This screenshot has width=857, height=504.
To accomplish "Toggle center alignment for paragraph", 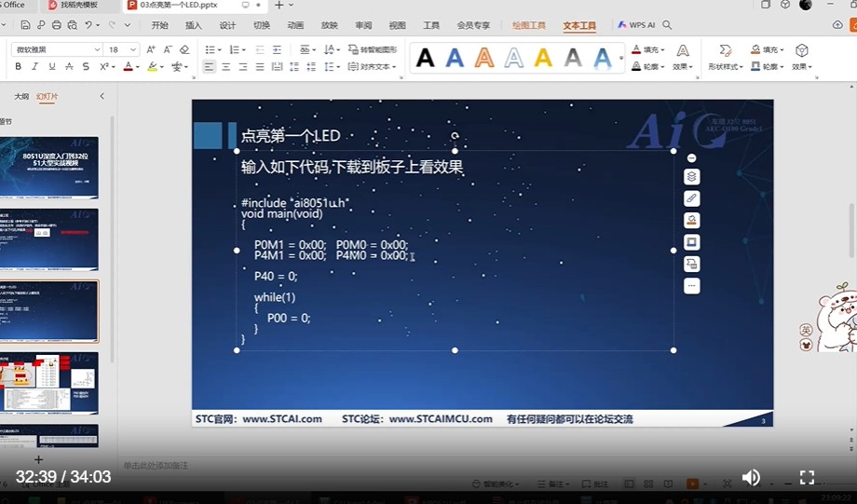I will click(225, 67).
